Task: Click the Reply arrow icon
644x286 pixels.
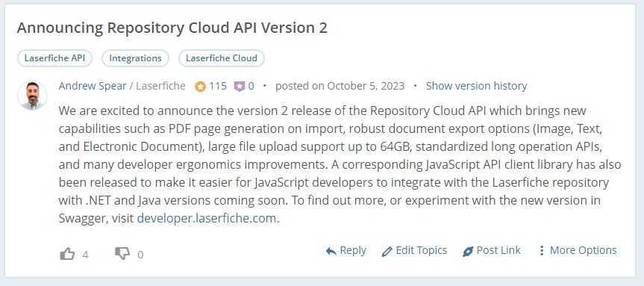Action: 331,251
